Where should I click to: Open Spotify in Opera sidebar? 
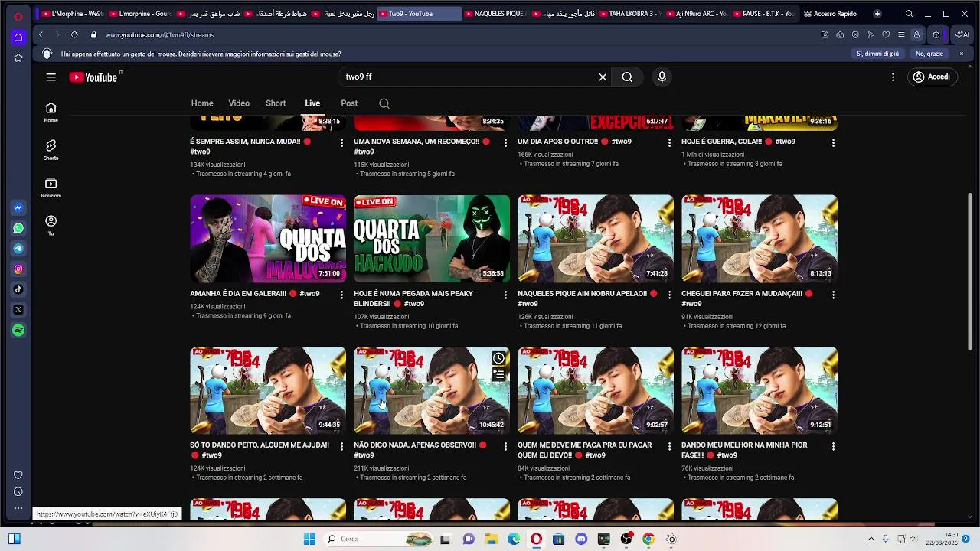18,330
